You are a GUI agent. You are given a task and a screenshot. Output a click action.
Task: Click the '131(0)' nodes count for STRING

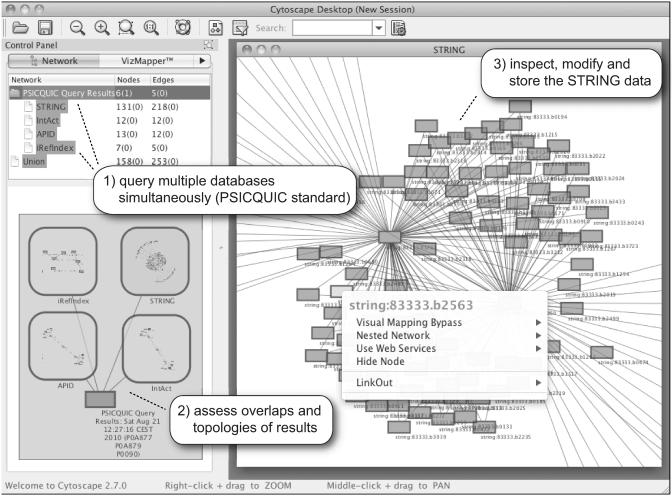[129, 106]
